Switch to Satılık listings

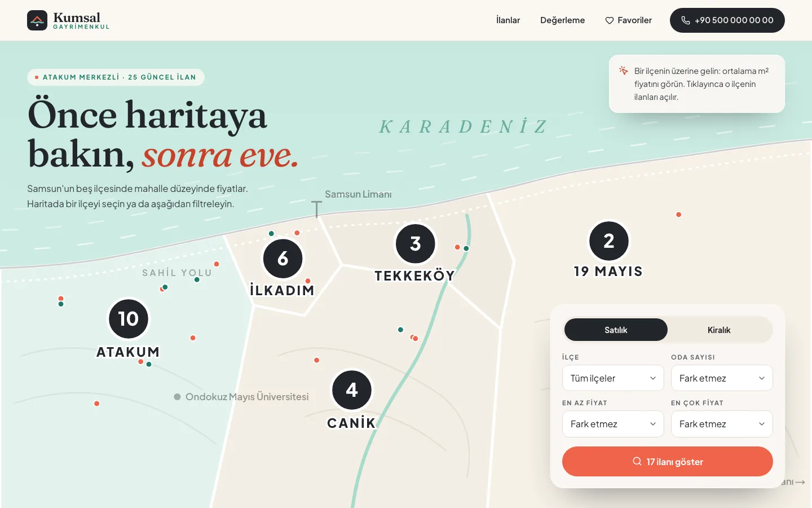[x=616, y=330]
